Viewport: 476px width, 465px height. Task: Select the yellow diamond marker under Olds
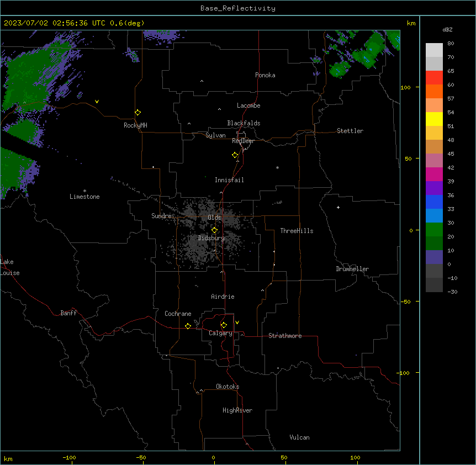(x=215, y=230)
